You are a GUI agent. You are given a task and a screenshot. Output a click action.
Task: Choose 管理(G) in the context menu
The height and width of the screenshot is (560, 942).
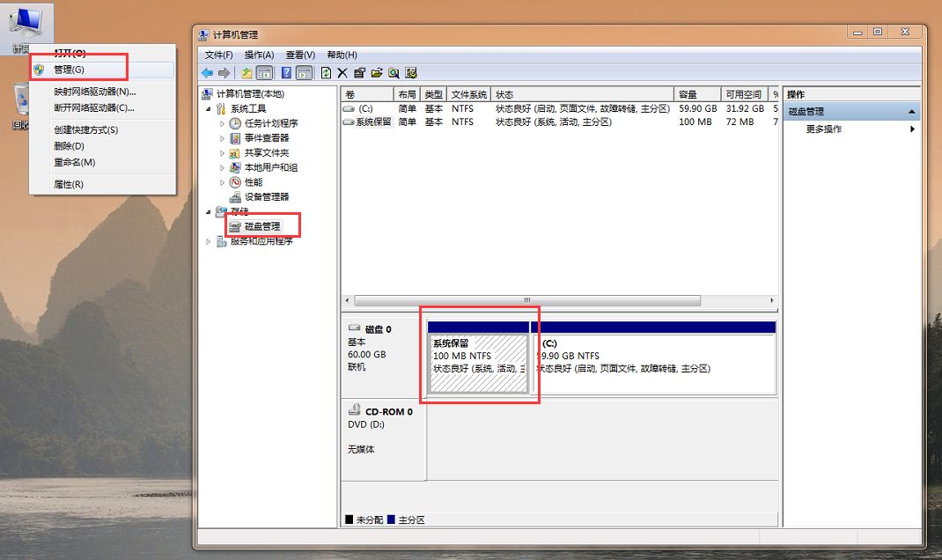(70, 69)
